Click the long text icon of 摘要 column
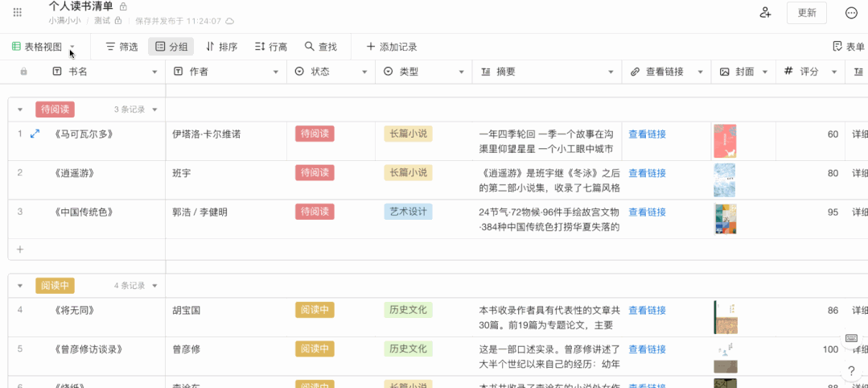The height and width of the screenshot is (388, 868). click(485, 72)
